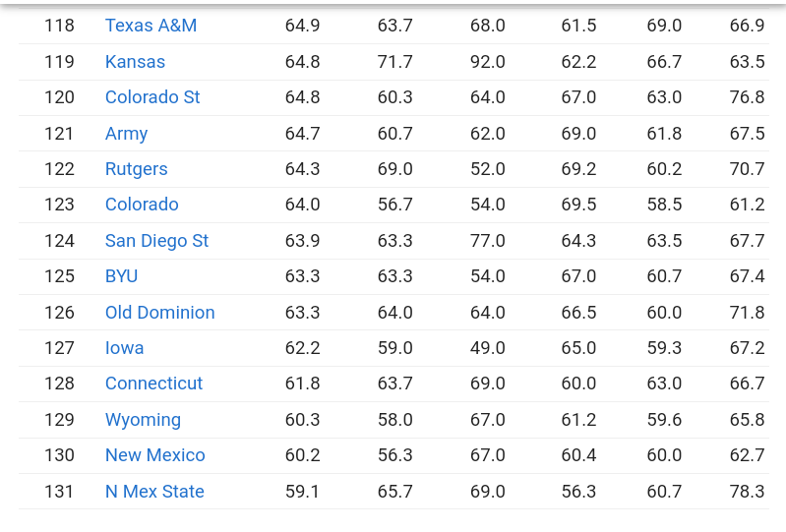Click Iowa's 49.0 value cell
786x532 pixels.
click(487, 348)
